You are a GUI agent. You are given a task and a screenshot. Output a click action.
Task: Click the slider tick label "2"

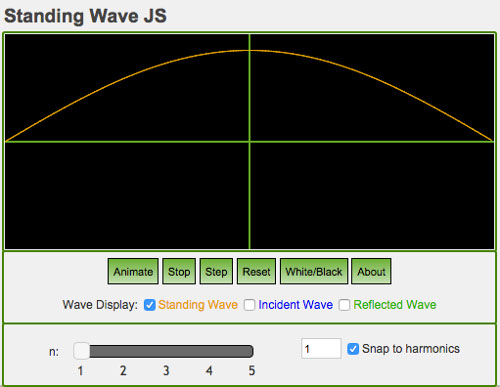123,371
